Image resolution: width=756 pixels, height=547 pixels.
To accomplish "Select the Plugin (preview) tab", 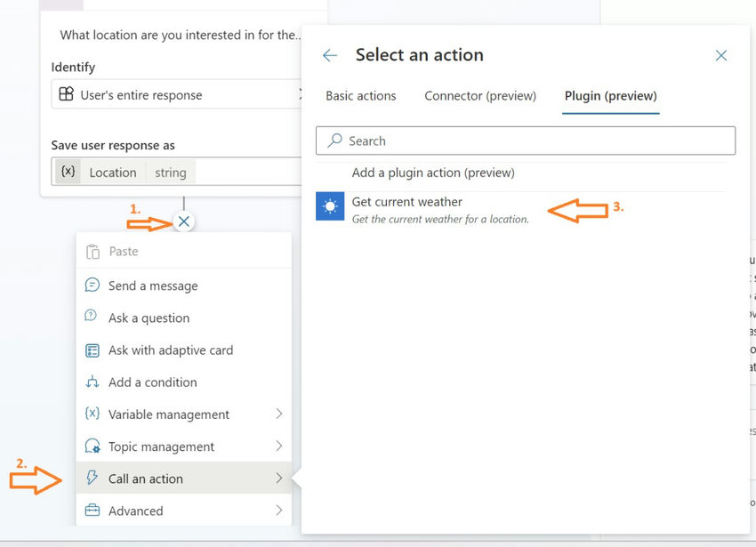I will [611, 96].
